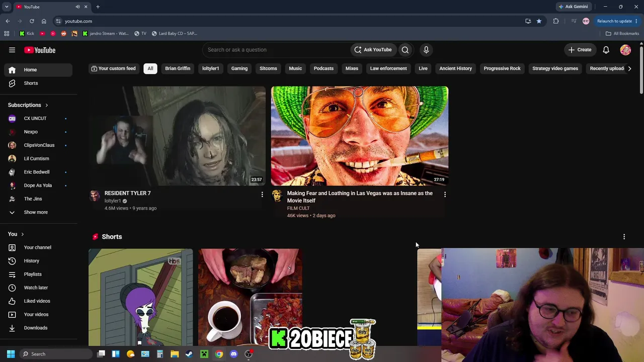Select the Music filter chip
644x362 pixels.
[295, 68]
